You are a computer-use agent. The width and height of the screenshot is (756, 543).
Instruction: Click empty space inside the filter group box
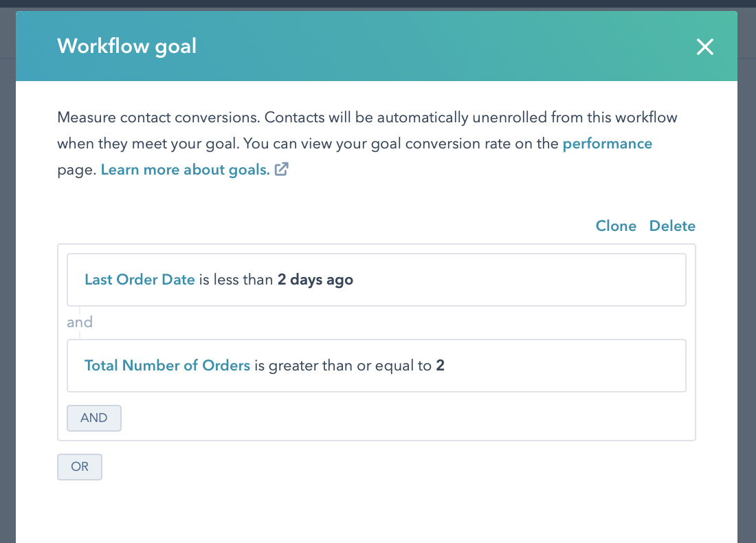412,419
